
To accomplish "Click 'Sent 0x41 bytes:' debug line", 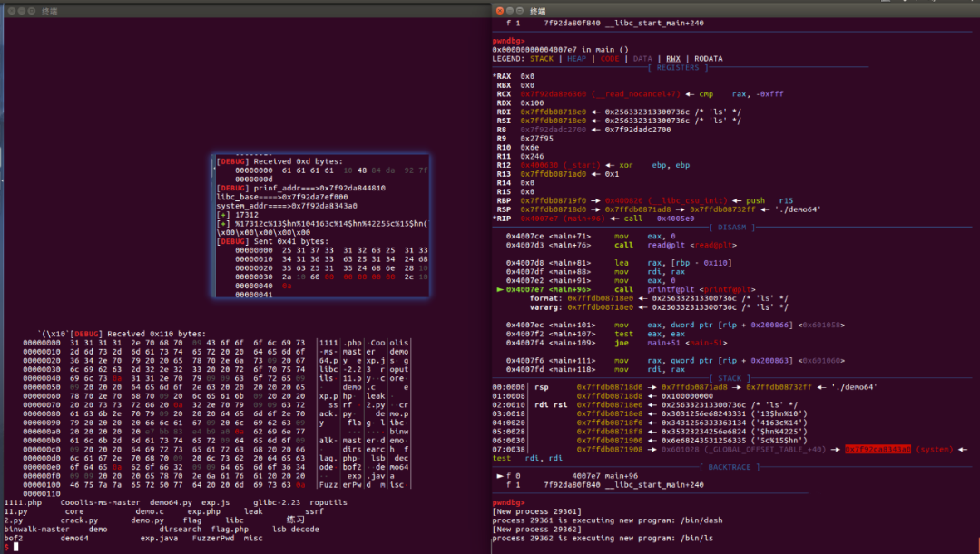I will coord(290,241).
